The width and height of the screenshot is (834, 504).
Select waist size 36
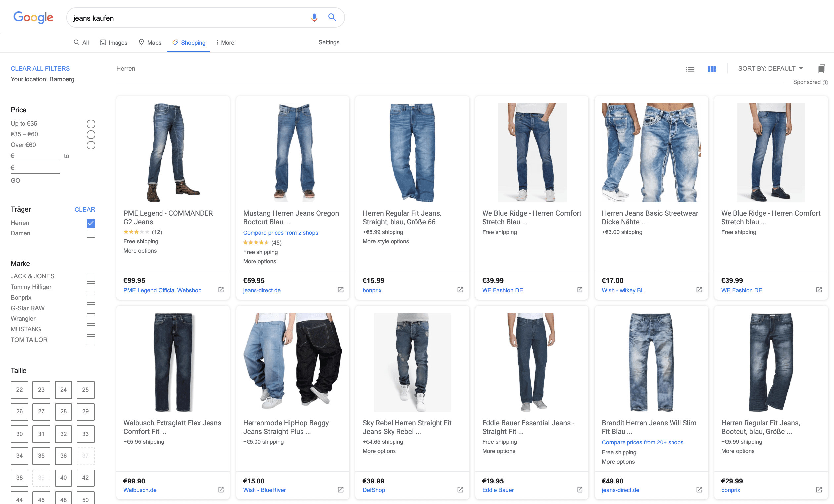[63, 456]
